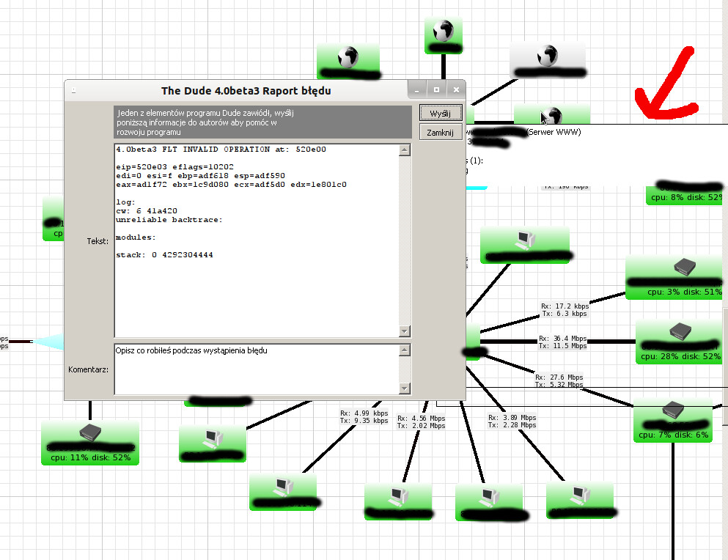Click the 'FLT INVALID OPERATION' line in log
Image resolution: width=728 pixels, height=560 pixels.
pyautogui.click(x=221, y=150)
